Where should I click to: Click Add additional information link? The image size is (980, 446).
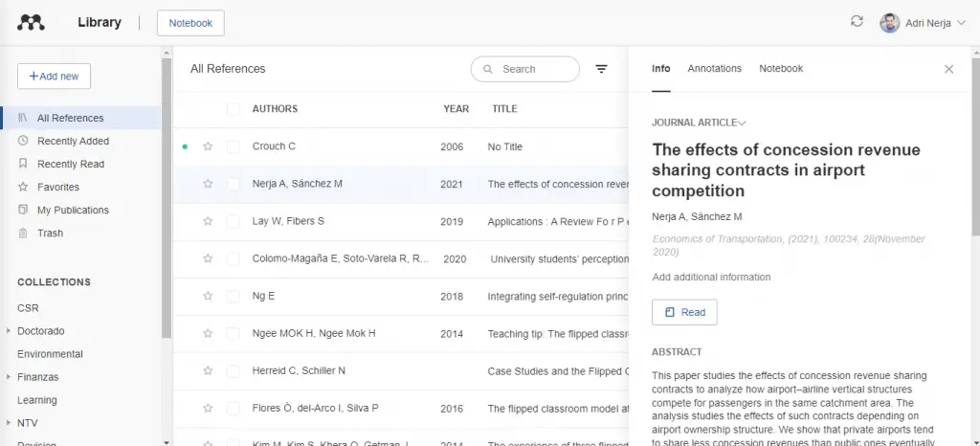(x=711, y=277)
